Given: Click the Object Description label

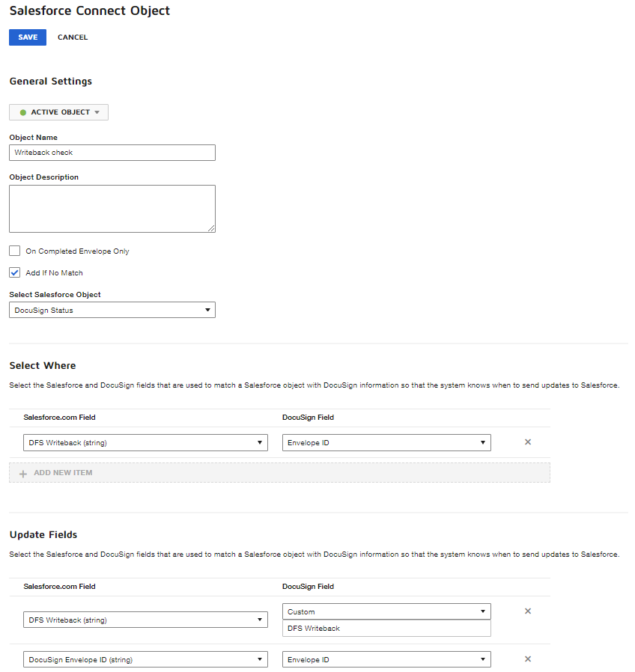Looking at the screenshot, I should point(43,177).
